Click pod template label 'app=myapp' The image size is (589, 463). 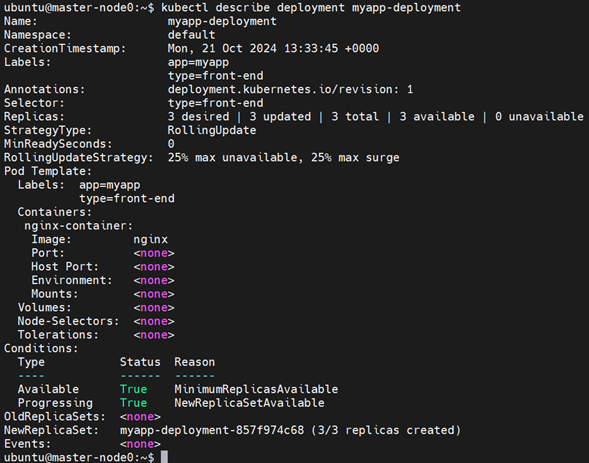pyautogui.click(x=109, y=185)
